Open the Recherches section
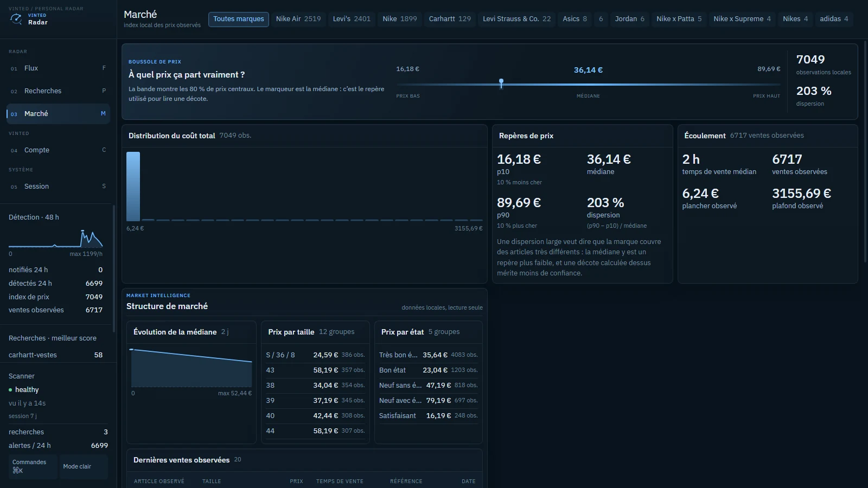 (58, 91)
